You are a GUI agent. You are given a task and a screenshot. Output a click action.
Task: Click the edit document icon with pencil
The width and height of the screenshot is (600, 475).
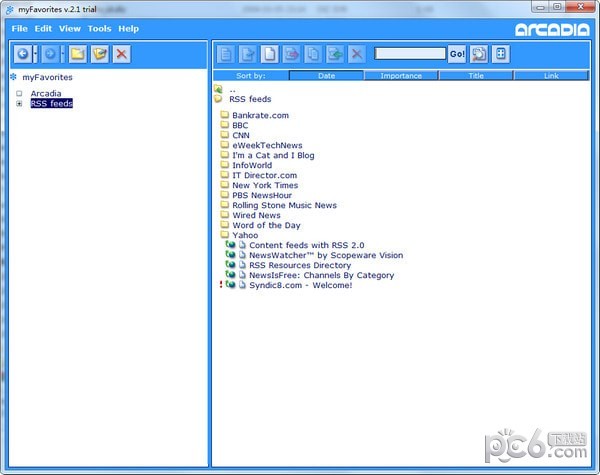point(248,54)
